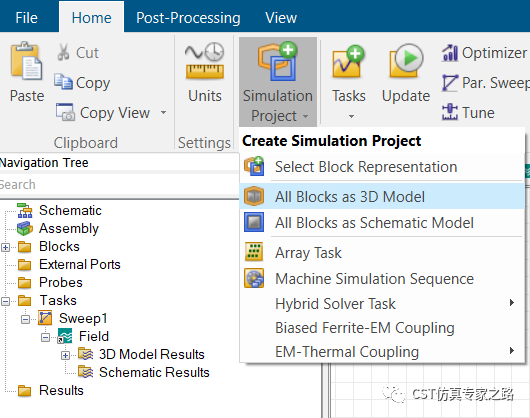The image size is (530, 418).
Task: Click the Paste clipboard icon
Action: [26, 61]
